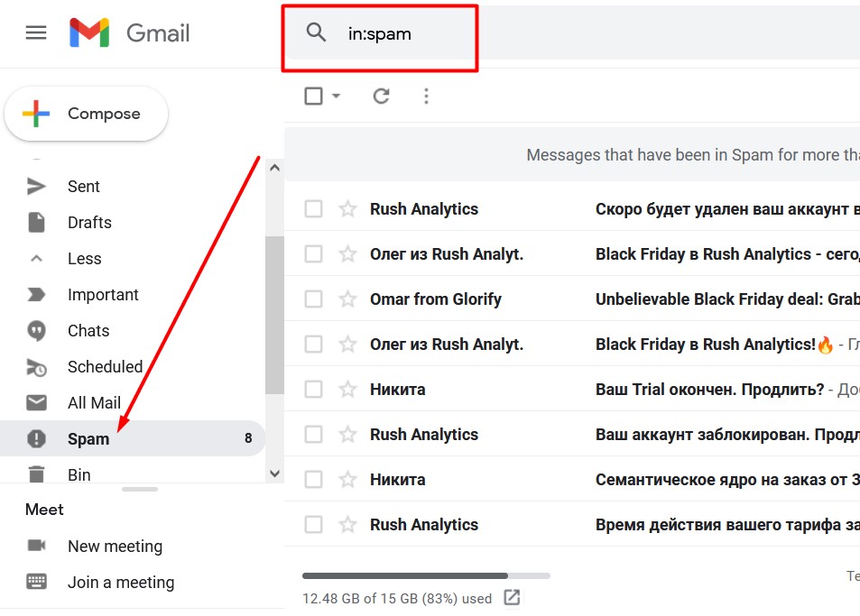Select the Spam folder label

tap(88, 439)
